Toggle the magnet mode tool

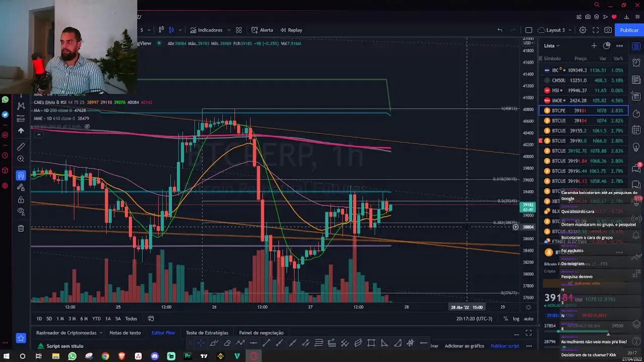click(21, 175)
